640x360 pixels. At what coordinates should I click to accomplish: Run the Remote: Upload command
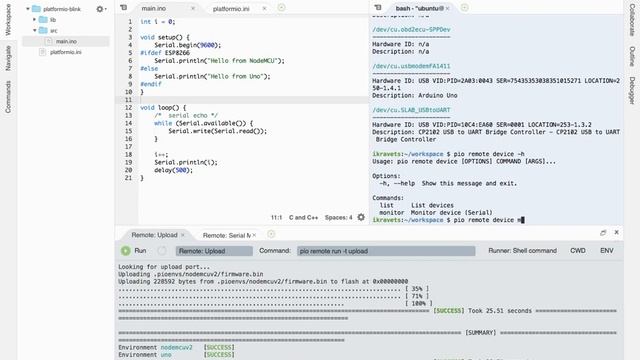click(x=133, y=251)
